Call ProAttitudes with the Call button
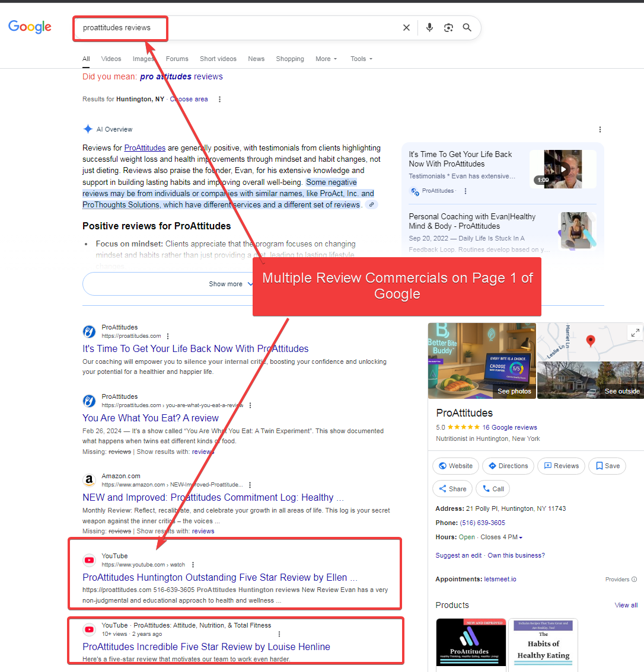 pyautogui.click(x=493, y=489)
